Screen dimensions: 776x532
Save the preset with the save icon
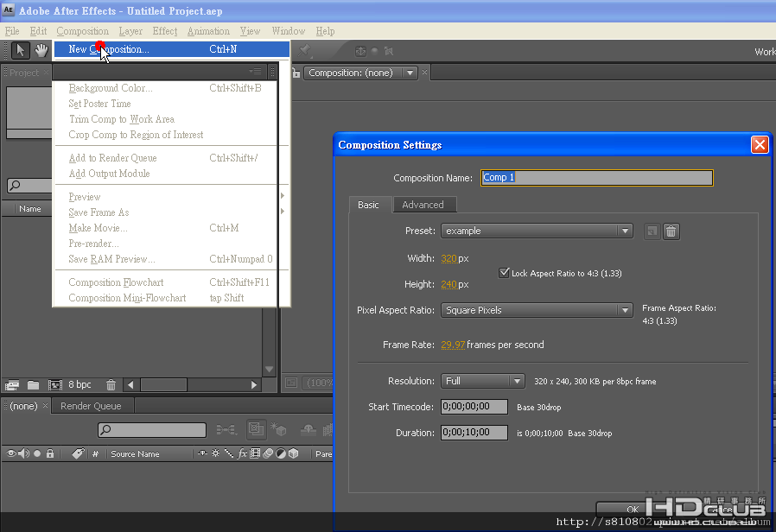point(652,231)
